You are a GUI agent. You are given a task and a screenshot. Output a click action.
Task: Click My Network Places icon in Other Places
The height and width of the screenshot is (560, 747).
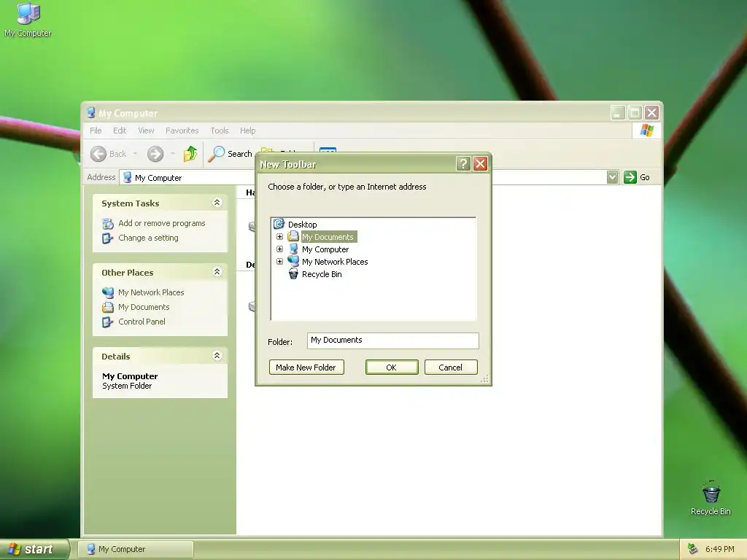tap(108, 292)
